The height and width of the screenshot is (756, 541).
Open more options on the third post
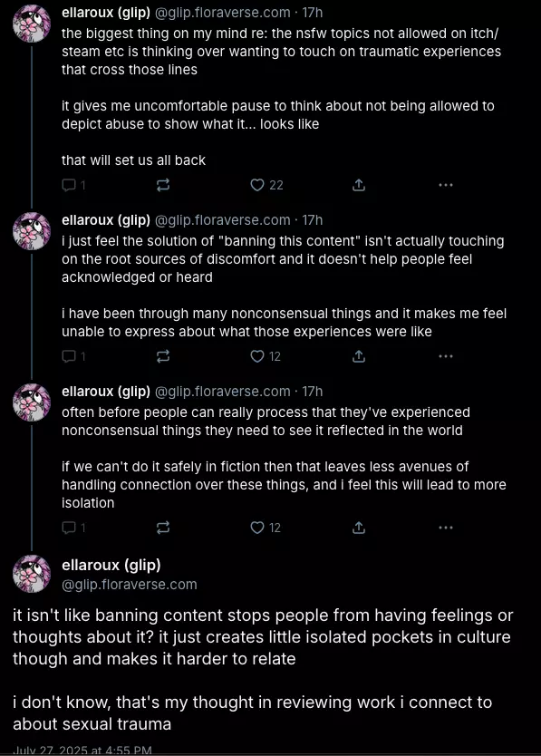[x=446, y=528]
